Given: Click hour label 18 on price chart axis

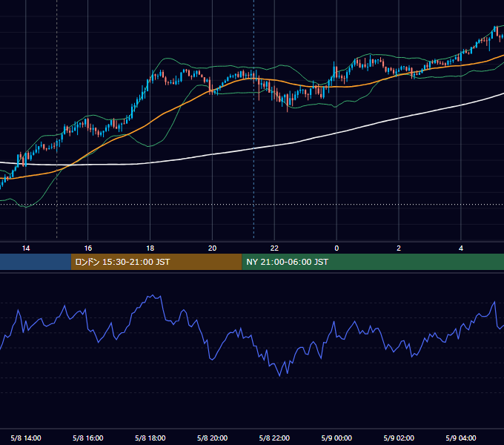Looking at the screenshot, I should click(150, 248).
